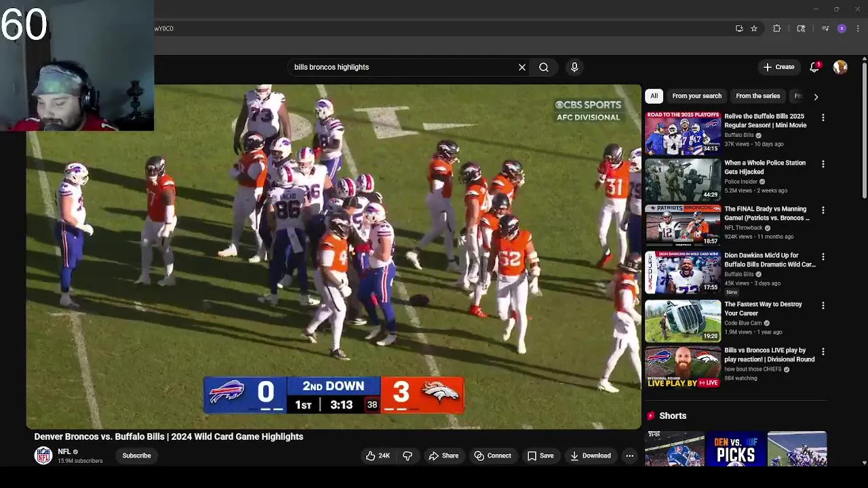This screenshot has height=488, width=868.
Task: Like the video with thumbs up
Action: click(378, 455)
